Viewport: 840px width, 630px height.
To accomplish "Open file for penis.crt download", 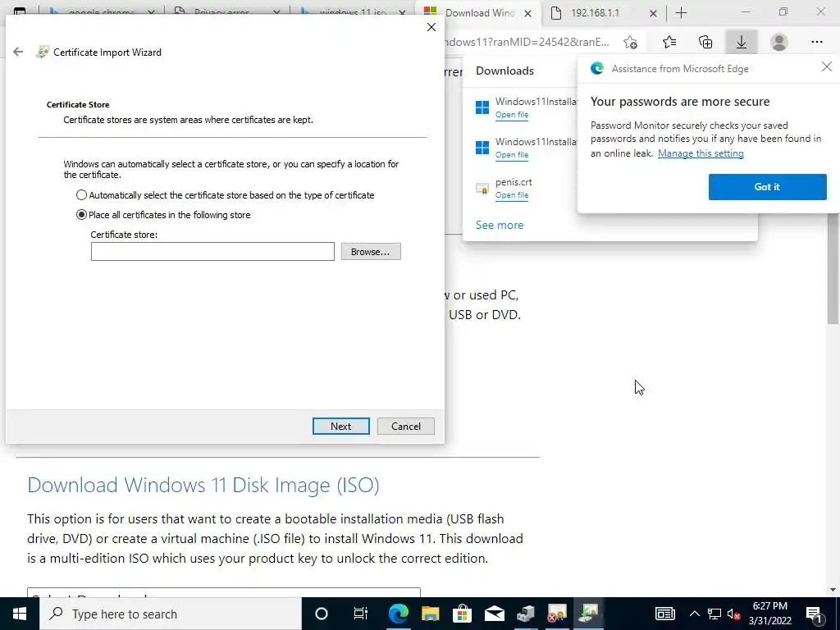I will coord(512,195).
